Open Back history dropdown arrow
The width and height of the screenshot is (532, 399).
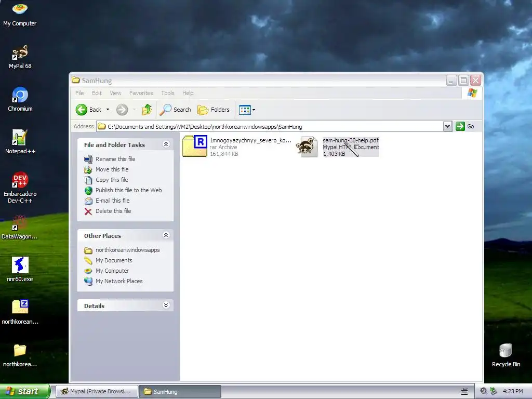[x=108, y=110]
